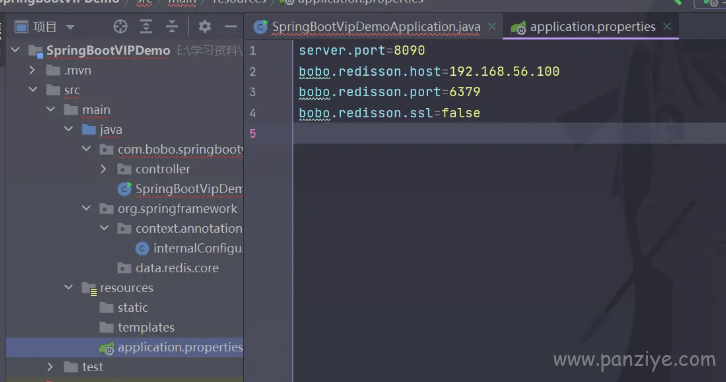726x382 pixels.
Task: Open SpringBootVipDemo class in tree
Action: click(188, 189)
